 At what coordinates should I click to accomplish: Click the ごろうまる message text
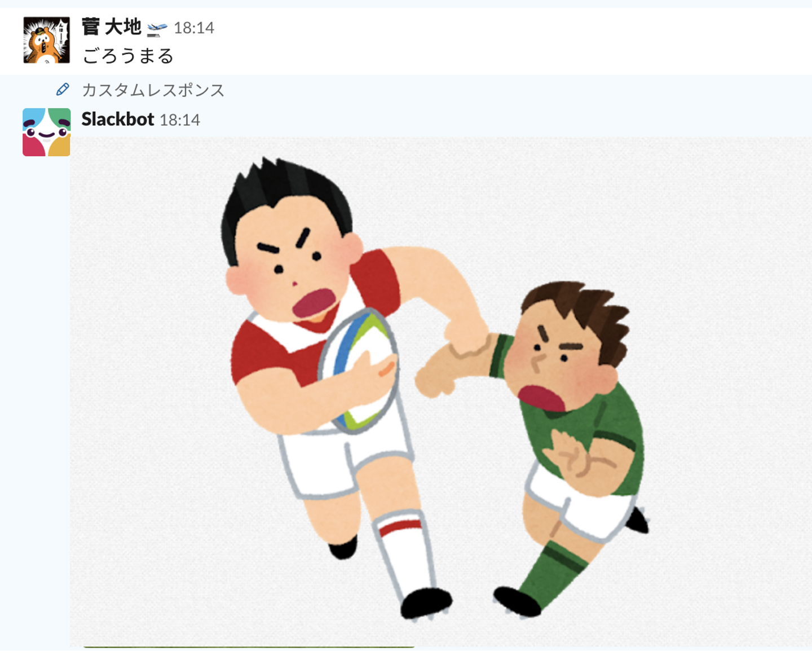[x=128, y=56]
